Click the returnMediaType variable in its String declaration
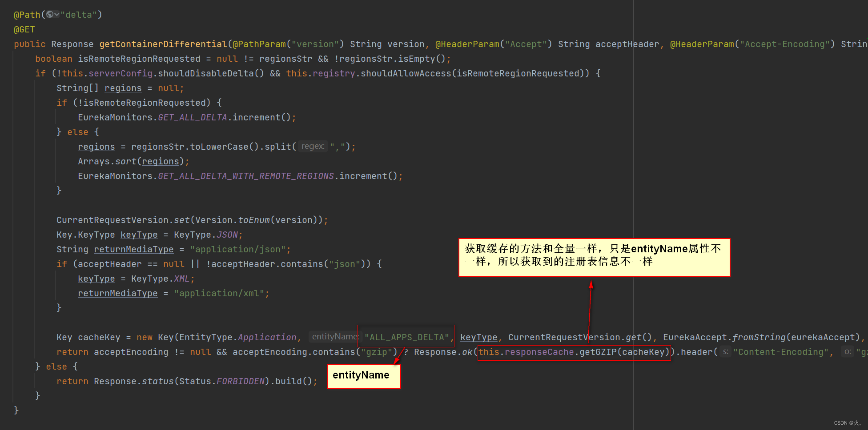Image resolution: width=868 pixels, height=430 pixels. pos(134,249)
